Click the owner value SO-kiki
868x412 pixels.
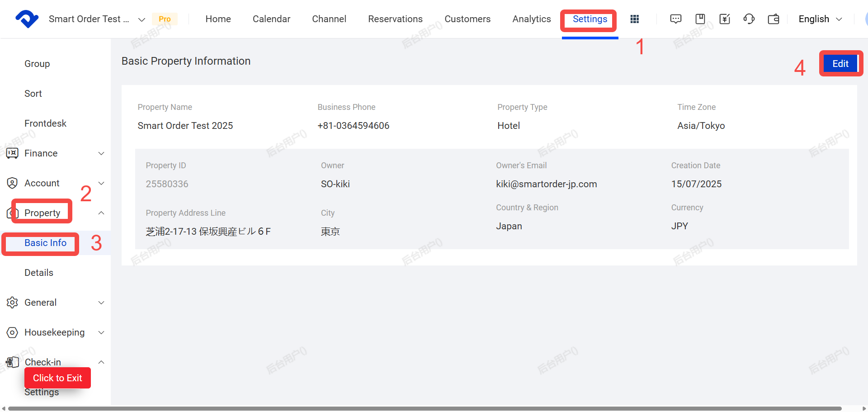point(335,184)
